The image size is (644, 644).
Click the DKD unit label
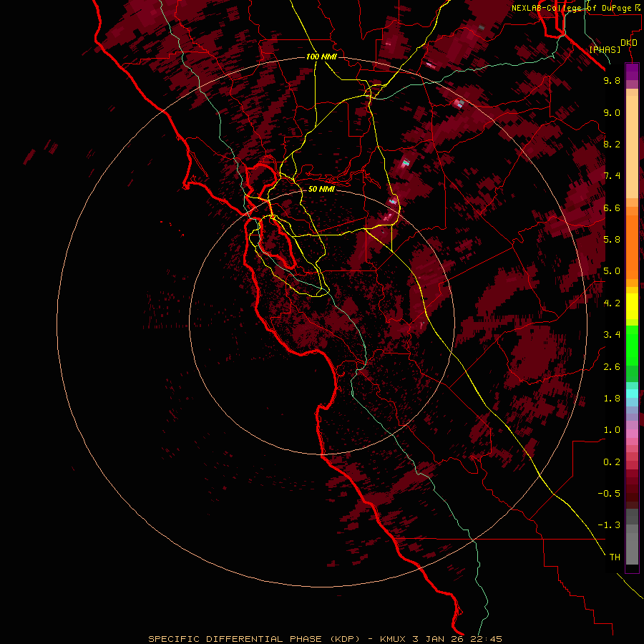pyautogui.click(x=629, y=43)
